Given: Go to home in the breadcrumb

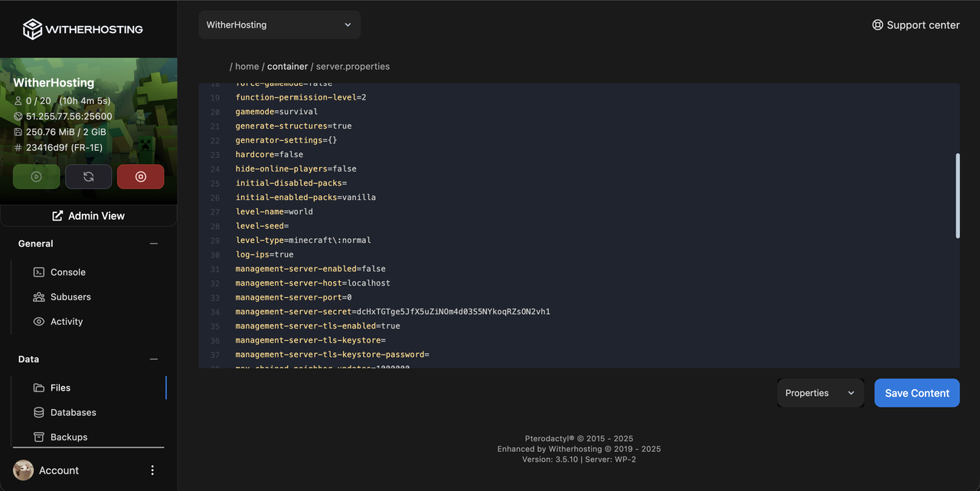Looking at the screenshot, I should click(x=247, y=67).
